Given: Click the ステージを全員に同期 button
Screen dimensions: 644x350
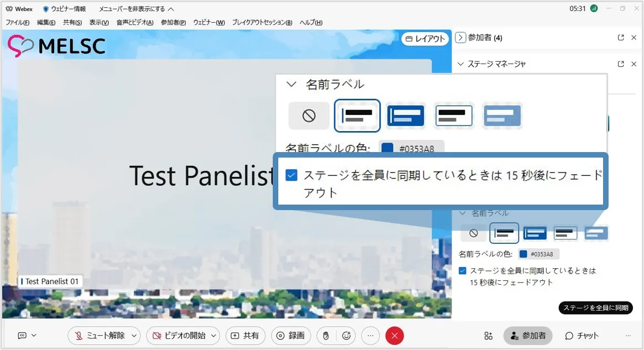Looking at the screenshot, I should click(595, 309).
